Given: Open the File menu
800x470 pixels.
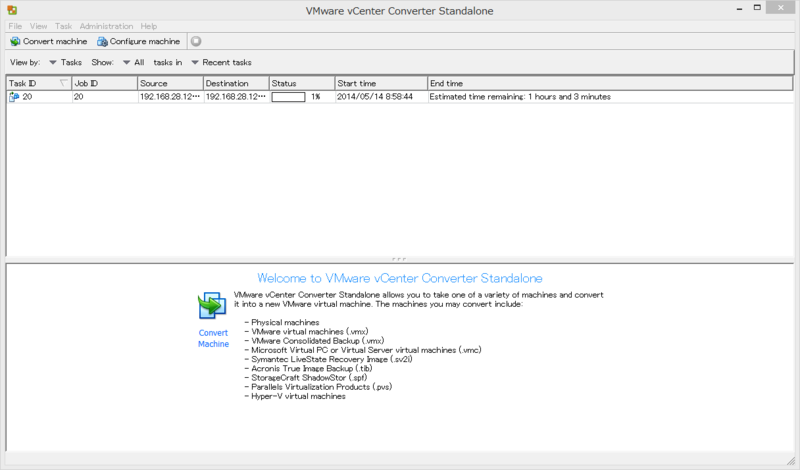Looking at the screenshot, I should (15, 26).
